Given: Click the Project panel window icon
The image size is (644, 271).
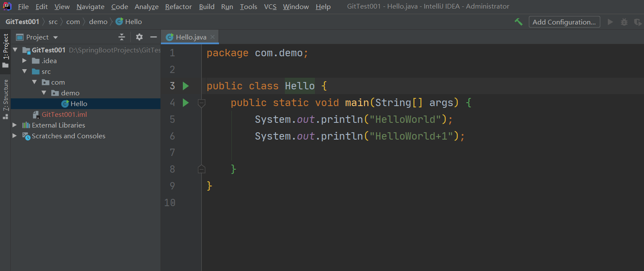Looking at the screenshot, I should tap(19, 37).
